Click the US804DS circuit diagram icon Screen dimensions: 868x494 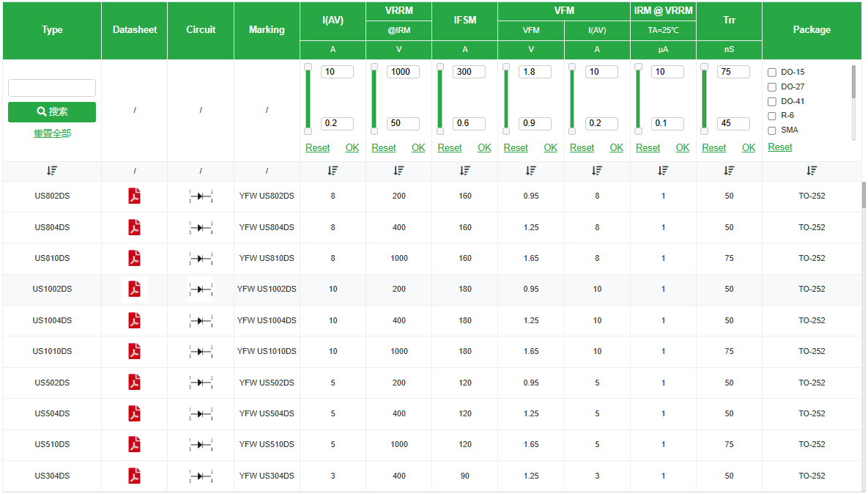[x=201, y=227]
